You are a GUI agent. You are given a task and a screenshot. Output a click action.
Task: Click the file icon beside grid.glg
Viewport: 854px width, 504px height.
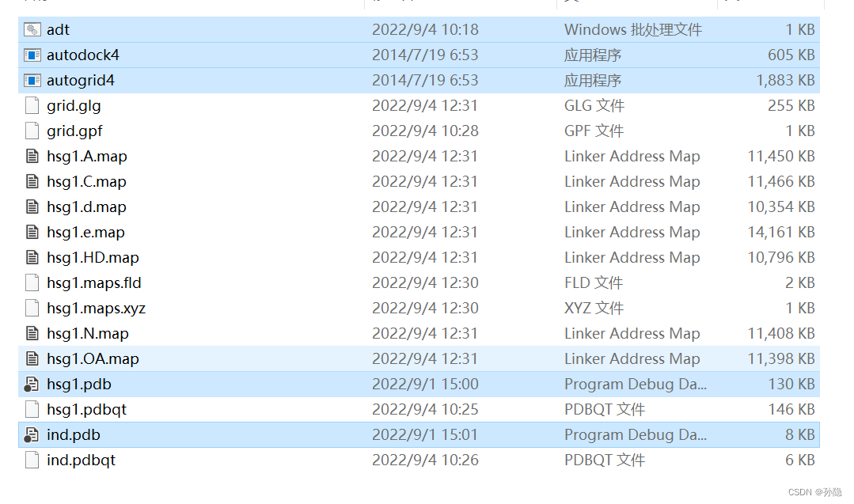pos(32,105)
